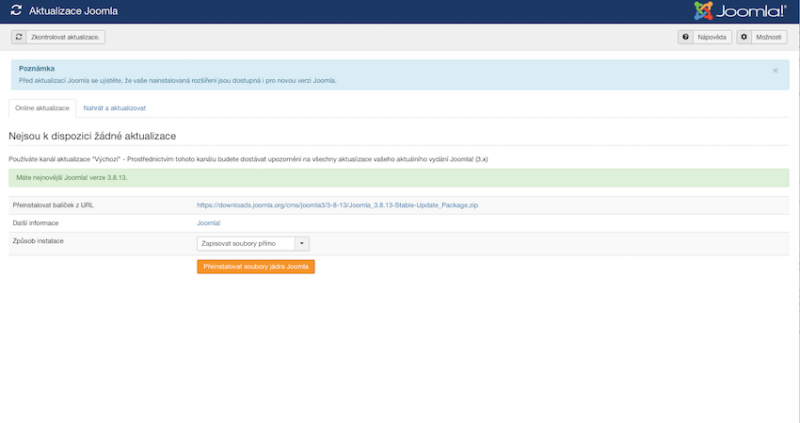Image resolution: width=800 pixels, height=423 pixels.
Task: Click the Zkontrolovat aktualizace button label
Action: pyautogui.click(x=65, y=37)
